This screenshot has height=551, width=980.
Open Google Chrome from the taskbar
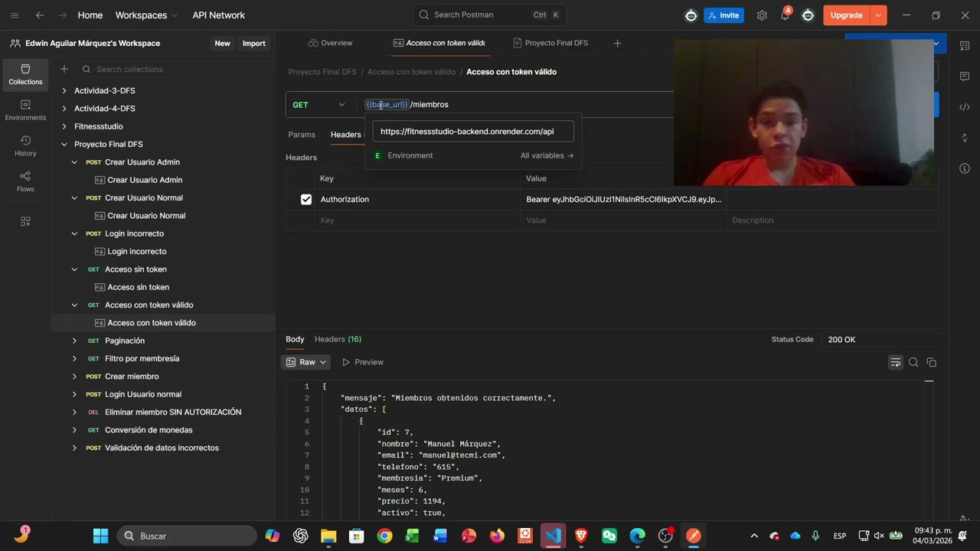(x=384, y=536)
